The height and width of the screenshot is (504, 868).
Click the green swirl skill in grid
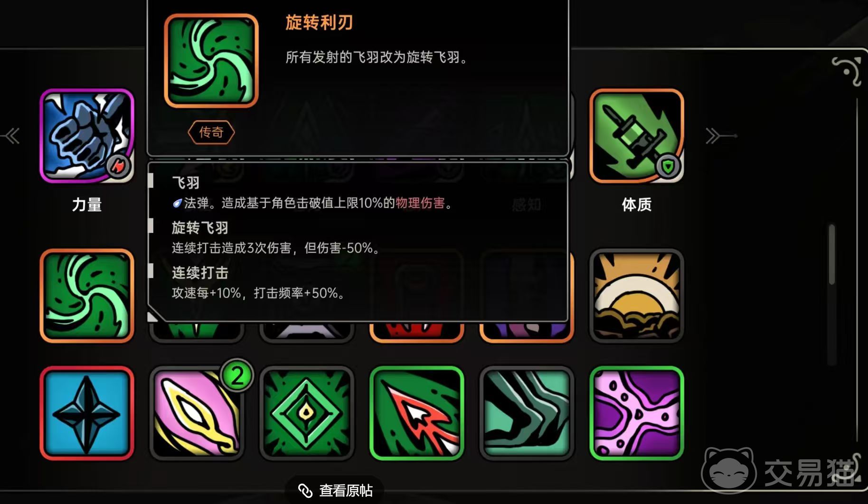click(x=87, y=296)
